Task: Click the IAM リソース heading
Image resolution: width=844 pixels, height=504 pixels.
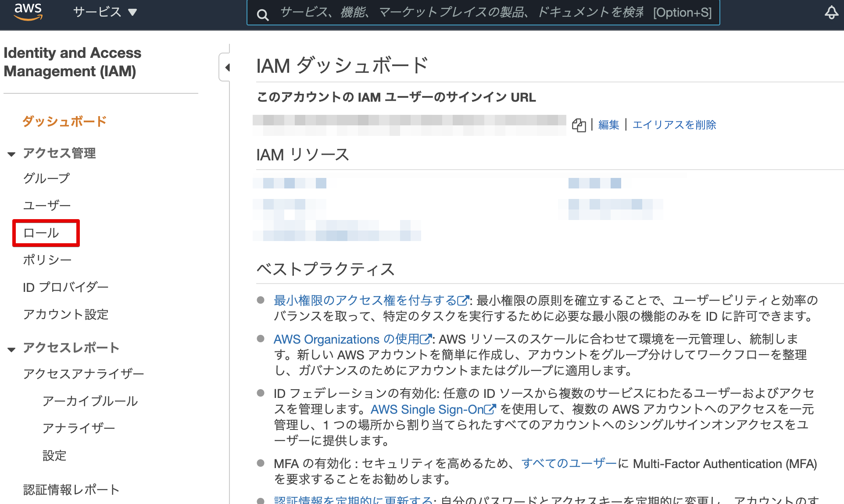Action: point(303,155)
